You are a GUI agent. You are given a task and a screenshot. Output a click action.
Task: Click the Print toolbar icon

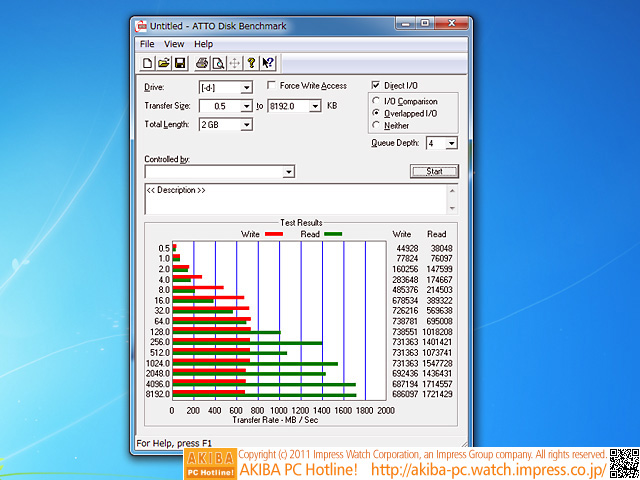click(201, 63)
